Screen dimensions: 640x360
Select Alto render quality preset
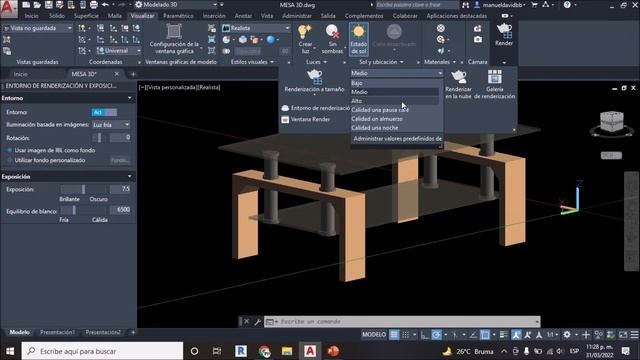coord(395,101)
